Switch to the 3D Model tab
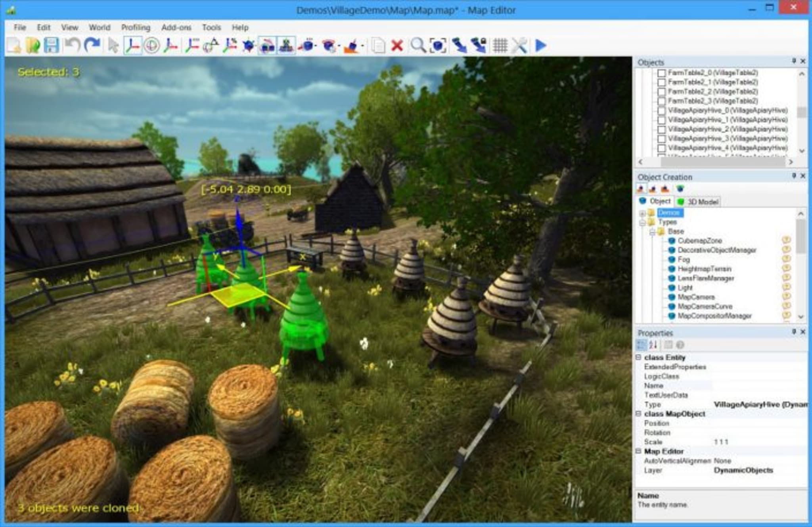The height and width of the screenshot is (527, 812). pyautogui.click(x=698, y=202)
